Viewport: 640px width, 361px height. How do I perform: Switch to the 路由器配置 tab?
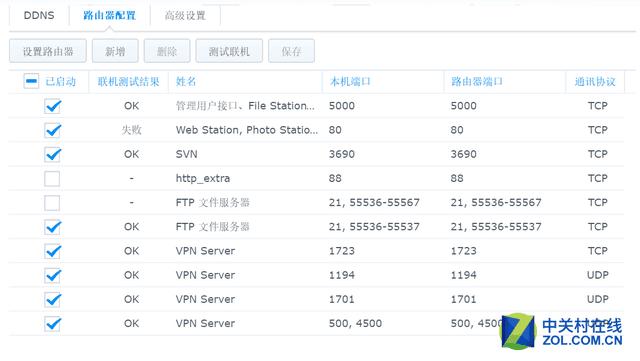109,16
